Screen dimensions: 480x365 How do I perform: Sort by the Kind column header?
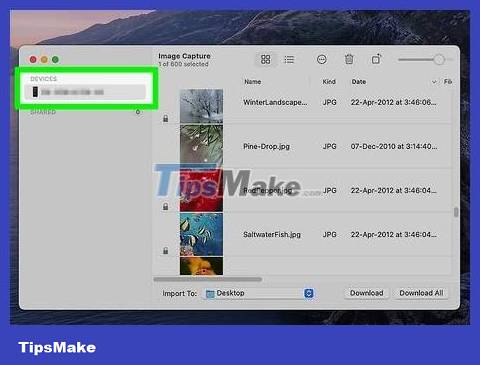[329, 82]
